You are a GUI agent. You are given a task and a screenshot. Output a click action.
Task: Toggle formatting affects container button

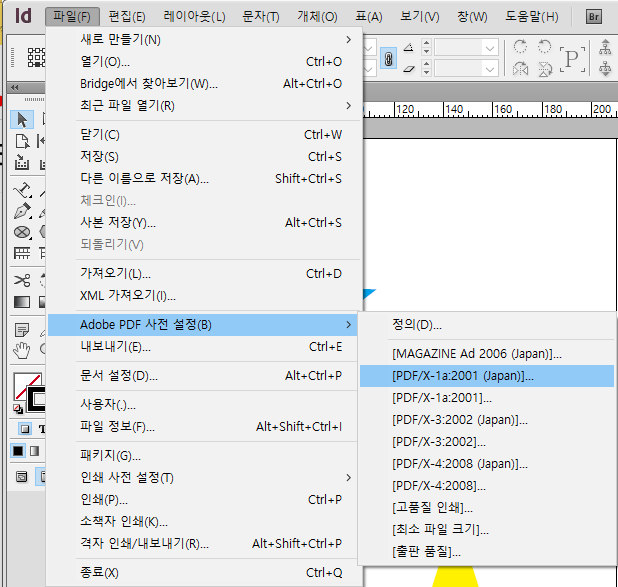click(25, 429)
